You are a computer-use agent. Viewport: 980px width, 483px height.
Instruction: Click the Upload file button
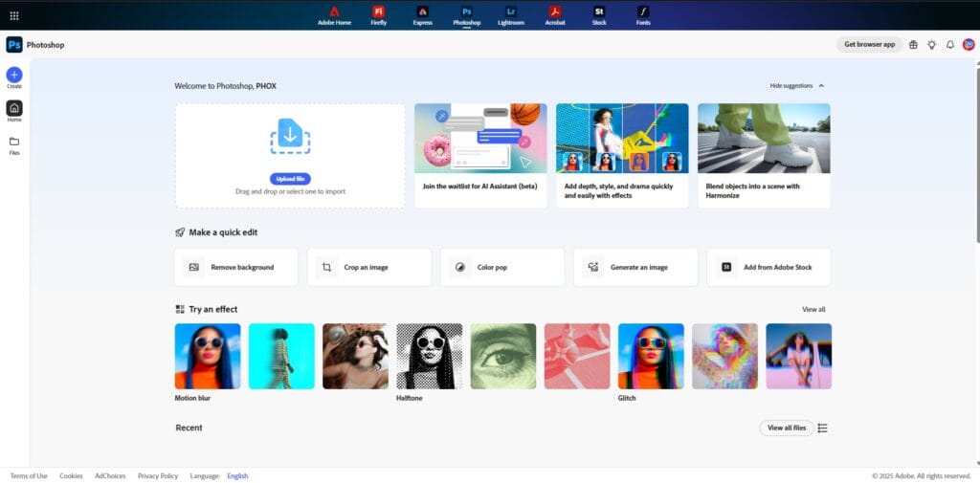pyautogui.click(x=290, y=179)
